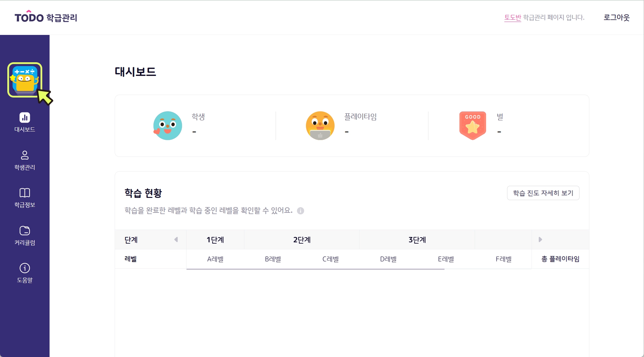Click the orange 플레이타임 character icon
Image resolution: width=644 pixels, height=357 pixels.
(x=320, y=125)
